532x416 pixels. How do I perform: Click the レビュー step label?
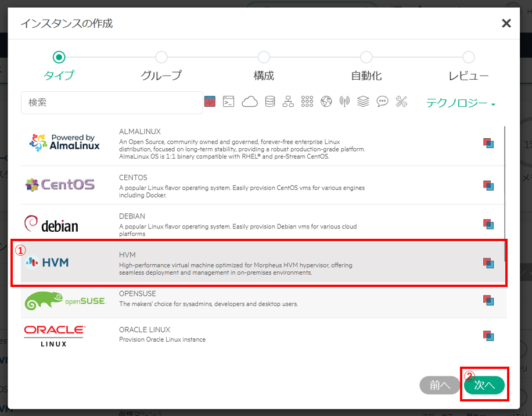pos(469,76)
